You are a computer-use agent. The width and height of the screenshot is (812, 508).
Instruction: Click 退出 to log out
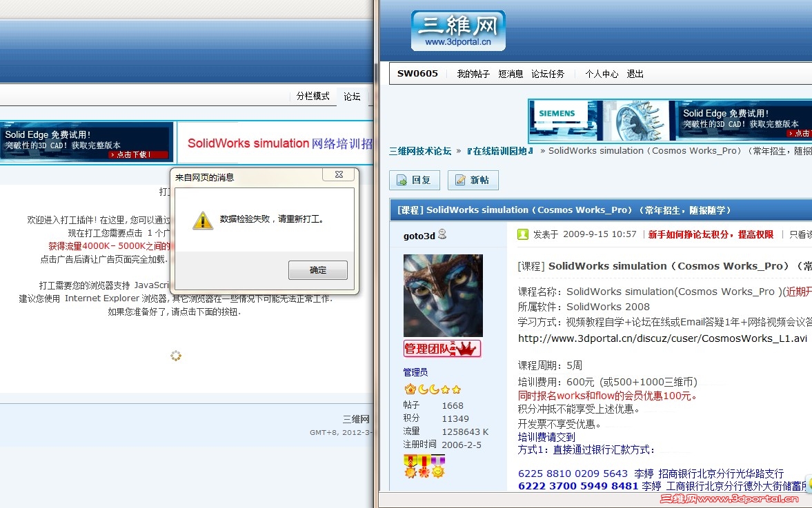click(x=635, y=74)
